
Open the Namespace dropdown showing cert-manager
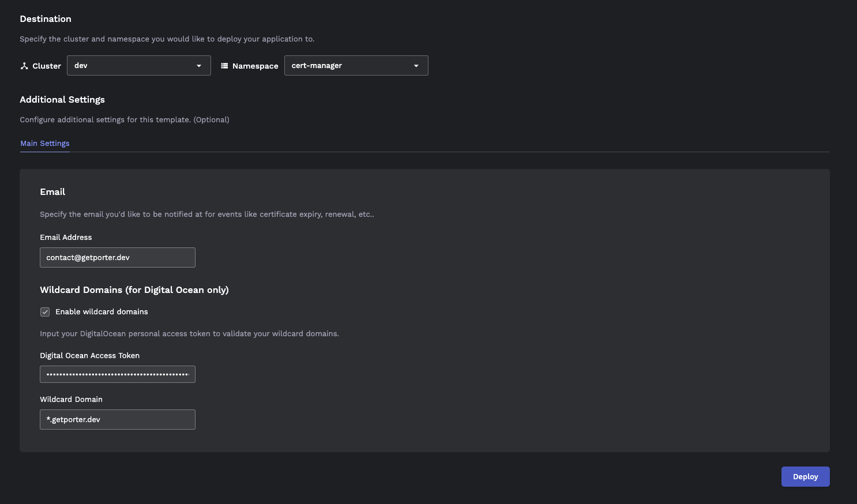coord(356,66)
